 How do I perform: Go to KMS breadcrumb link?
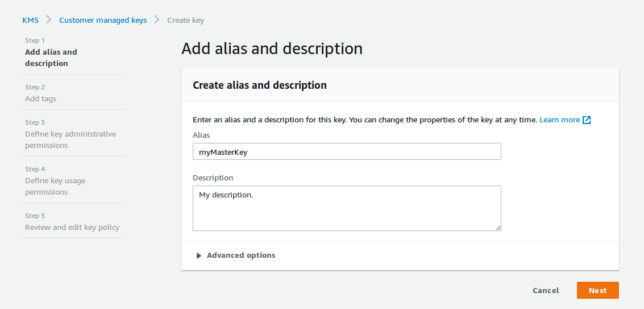pos(30,20)
